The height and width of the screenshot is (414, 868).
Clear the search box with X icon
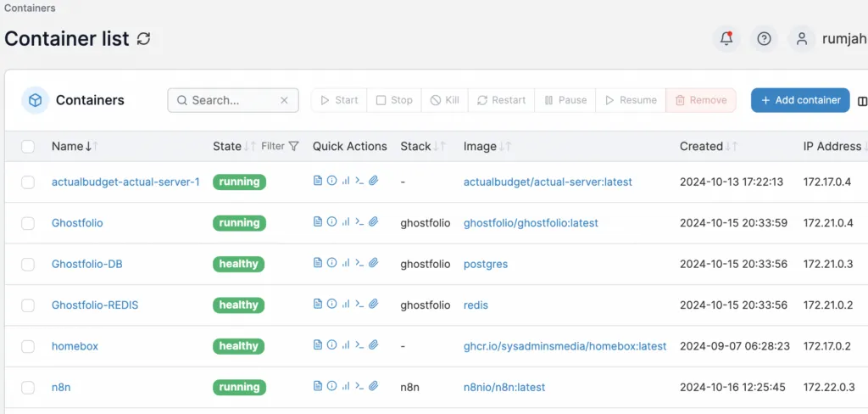click(285, 100)
